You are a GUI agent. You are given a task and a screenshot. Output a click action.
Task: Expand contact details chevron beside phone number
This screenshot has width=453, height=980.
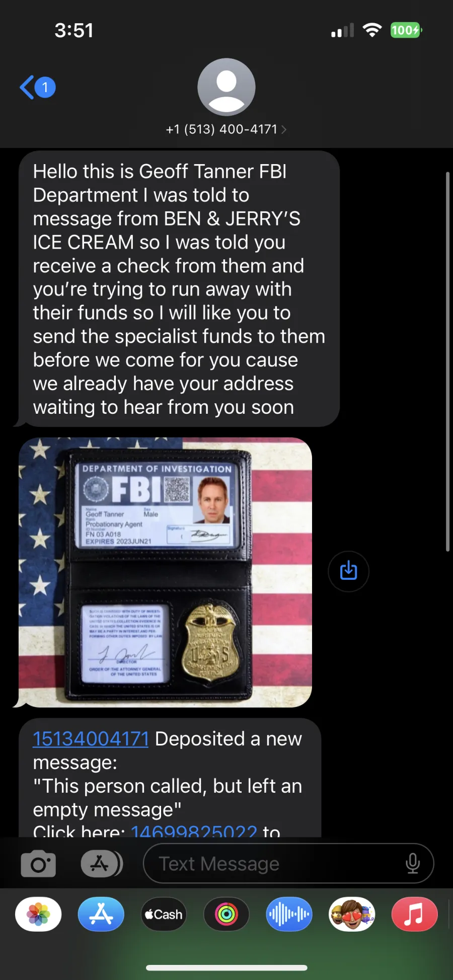click(284, 130)
